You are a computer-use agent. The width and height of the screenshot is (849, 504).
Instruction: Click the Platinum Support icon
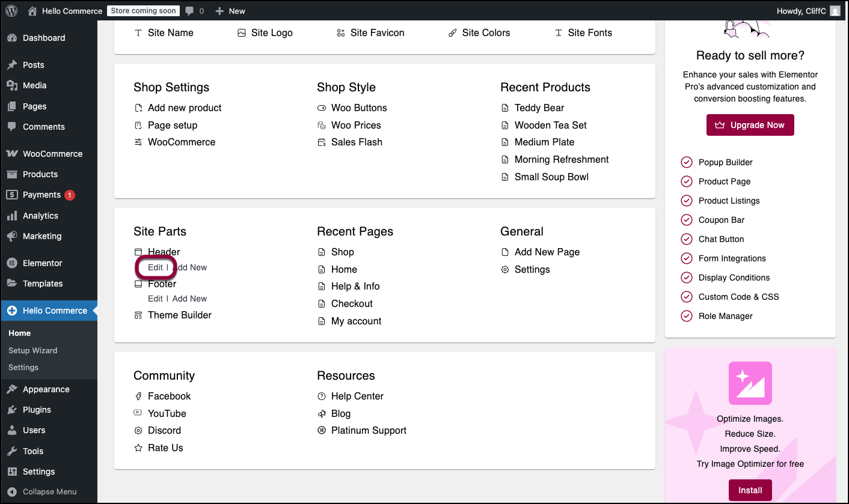(322, 431)
